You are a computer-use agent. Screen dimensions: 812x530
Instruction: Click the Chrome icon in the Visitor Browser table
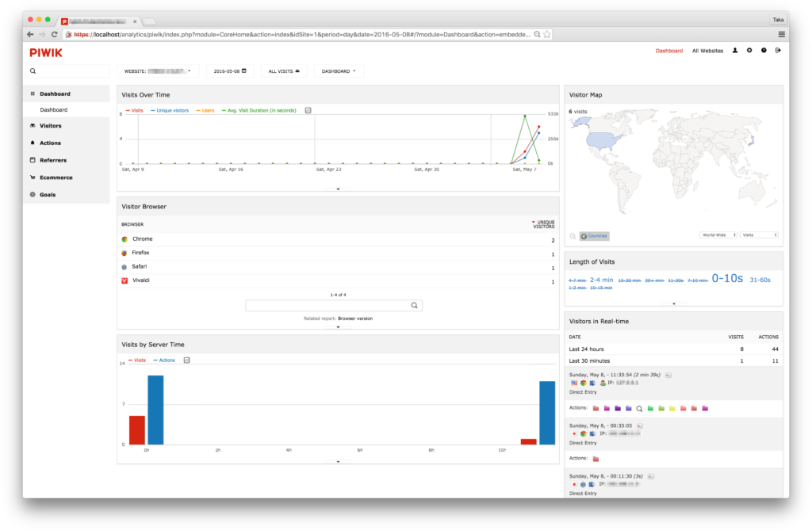tap(124, 239)
